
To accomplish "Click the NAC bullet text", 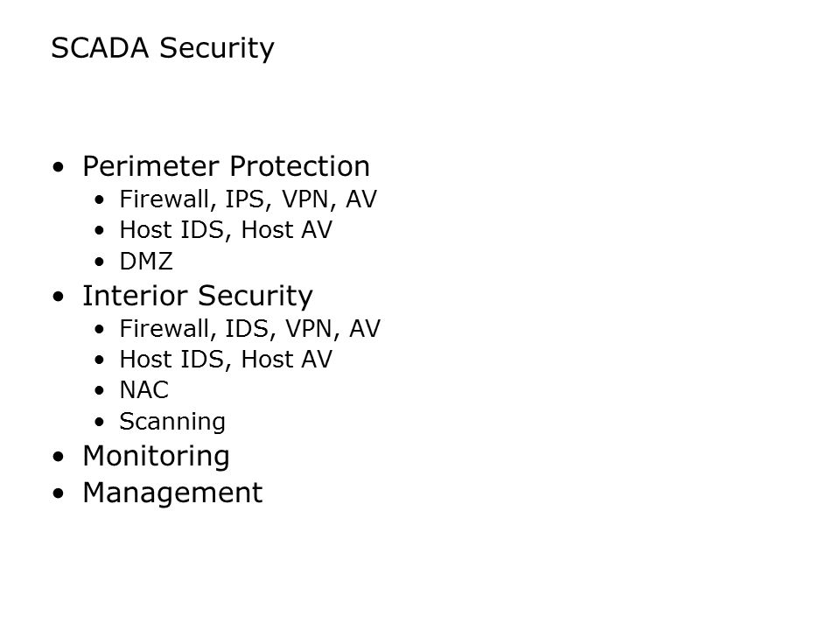I will (143, 390).
